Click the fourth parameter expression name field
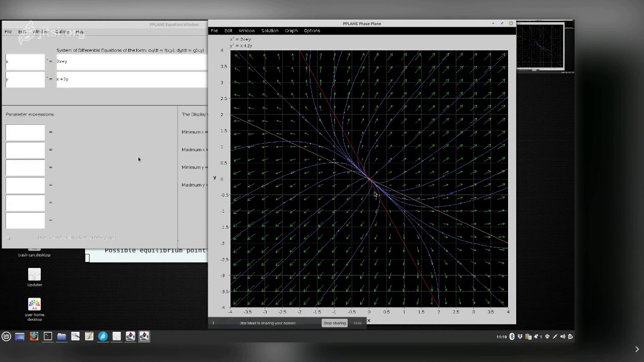This screenshot has width=644, height=362. (x=25, y=185)
